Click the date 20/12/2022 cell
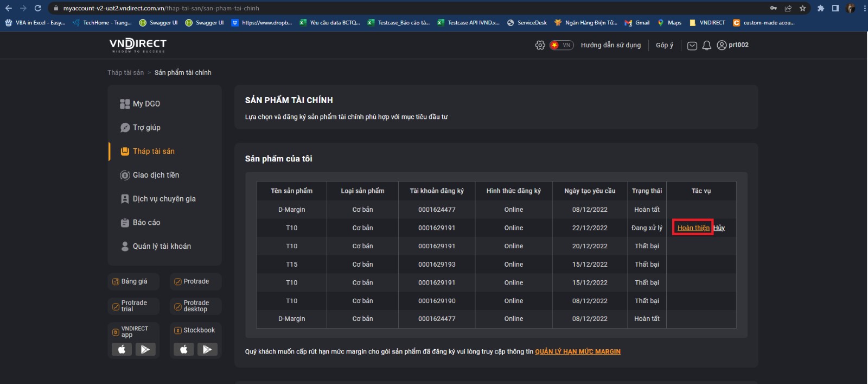 tap(590, 246)
